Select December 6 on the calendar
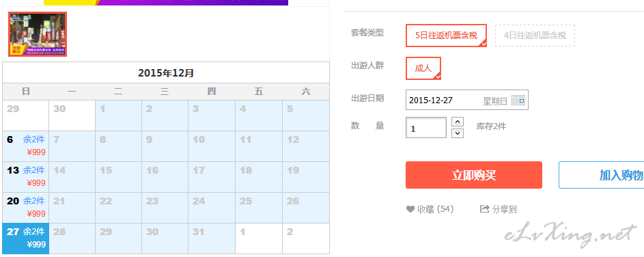Image resolution: width=644 pixels, height=257 pixels. pyautogui.click(x=25, y=146)
